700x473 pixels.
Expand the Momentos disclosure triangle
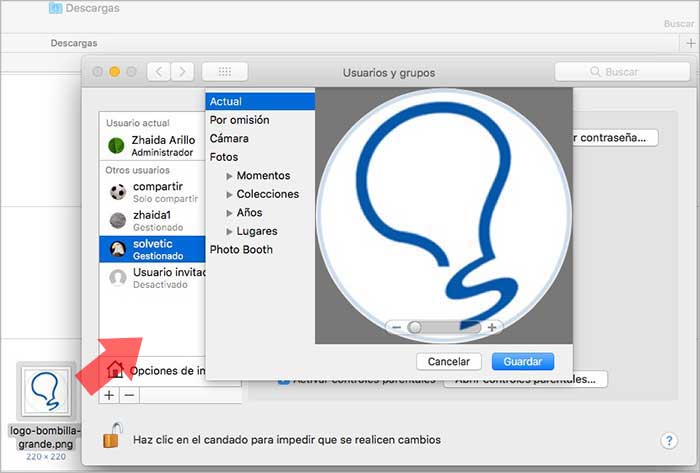pos(229,176)
